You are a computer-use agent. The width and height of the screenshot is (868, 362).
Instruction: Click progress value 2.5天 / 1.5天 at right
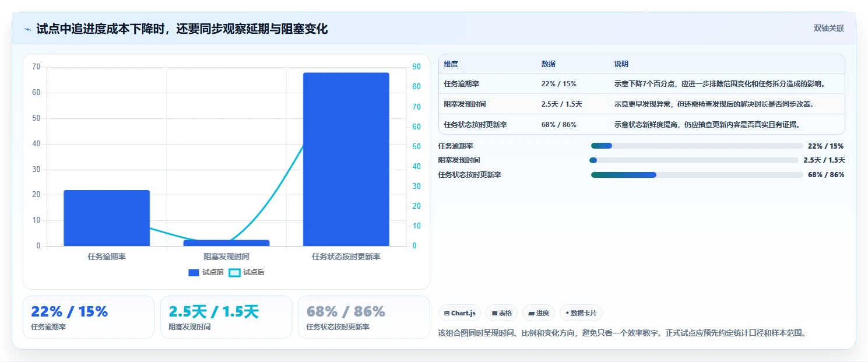coord(824,160)
